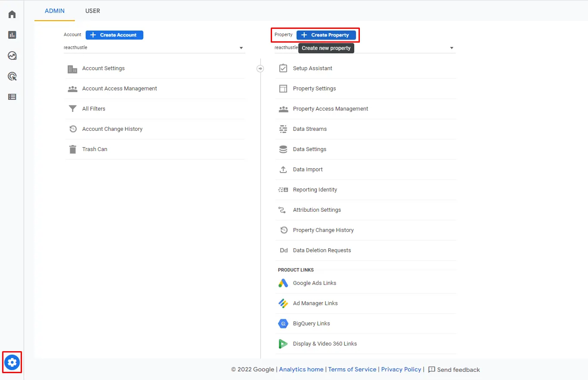The height and width of the screenshot is (380, 588).
Task: Expand the collapsed columns using the arrow control
Action: click(260, 68)
